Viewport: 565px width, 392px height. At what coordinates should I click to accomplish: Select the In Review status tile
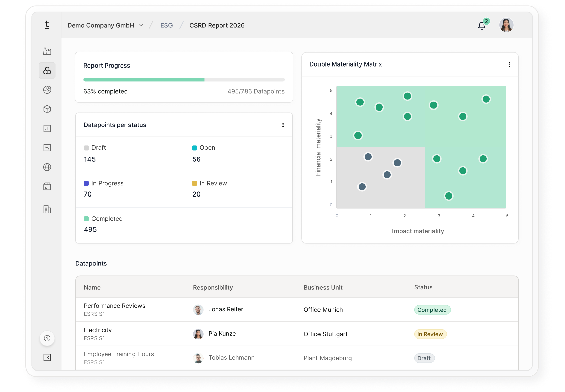point(238,190)
